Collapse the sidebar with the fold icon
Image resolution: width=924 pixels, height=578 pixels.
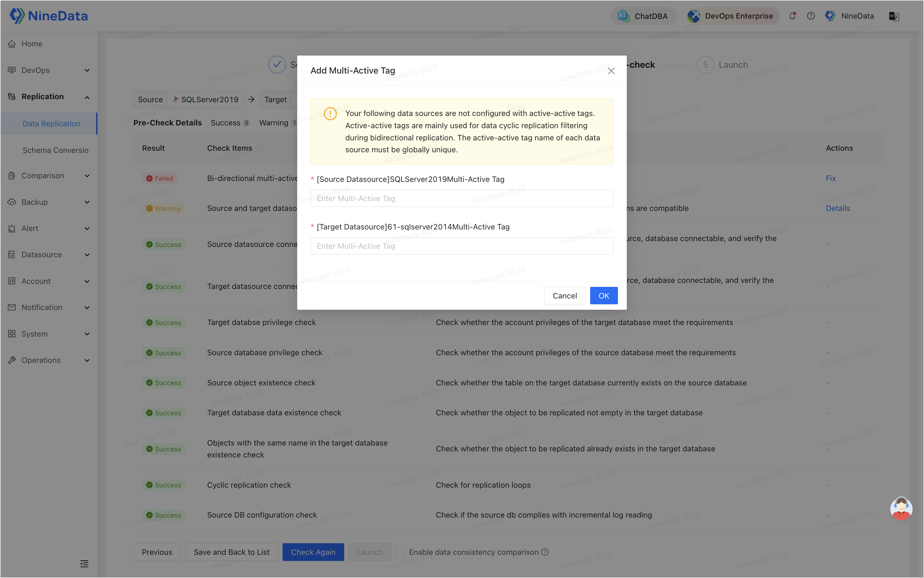pos(84,563)
